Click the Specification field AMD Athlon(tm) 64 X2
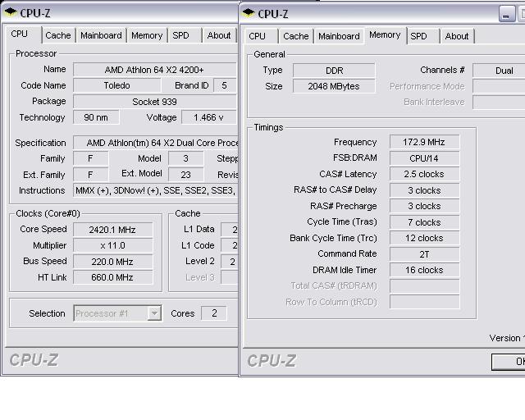The image size is (525, 420). 155,143
